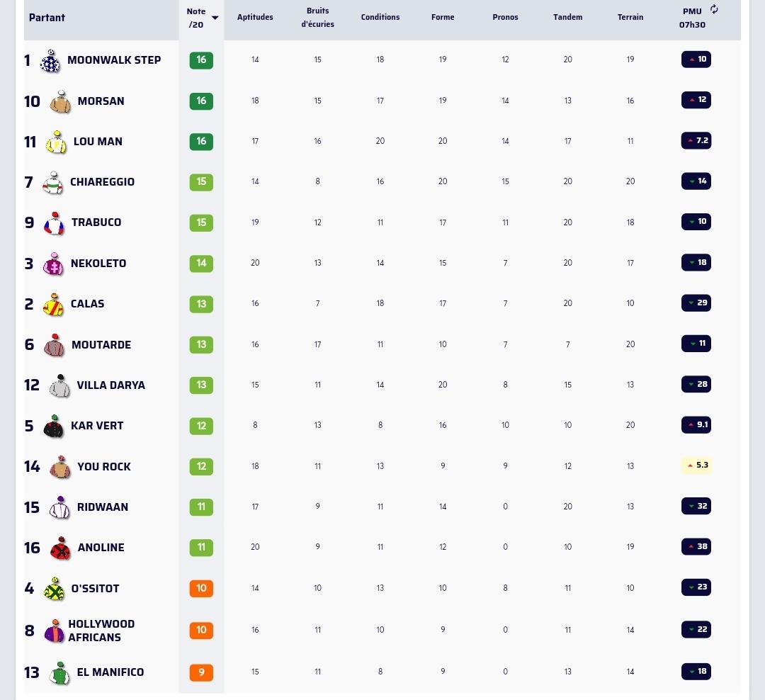The height and width of the screenshot is (700, 765).
Task: Click Moonwalk Step's jockey silk icon
Action: (x=50, y=61)
